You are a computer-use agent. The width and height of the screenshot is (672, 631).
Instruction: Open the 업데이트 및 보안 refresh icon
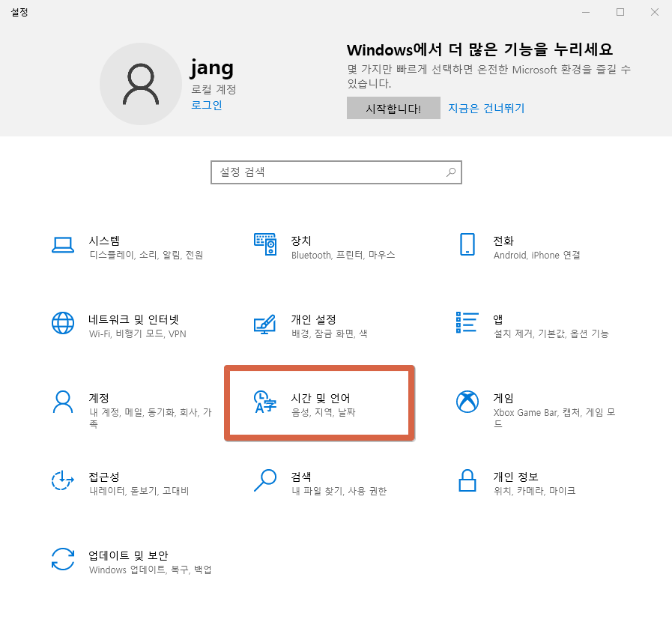[63, 559]
